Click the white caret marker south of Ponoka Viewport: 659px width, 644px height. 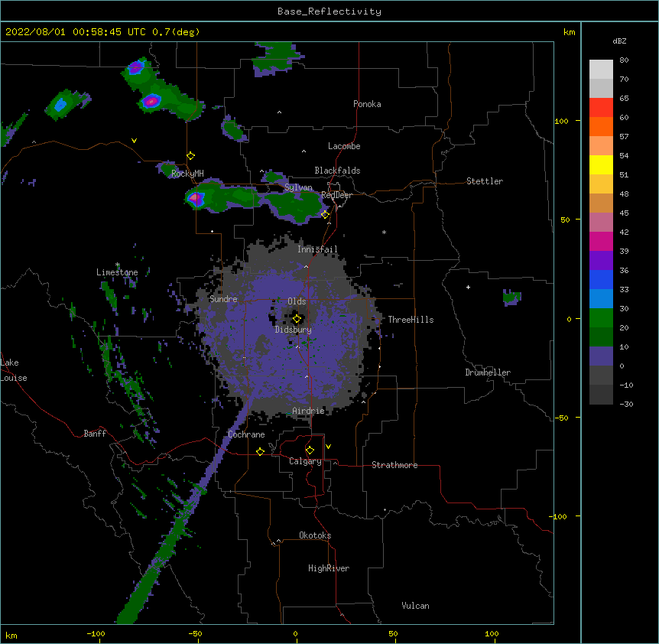click(x=279, y=112)
